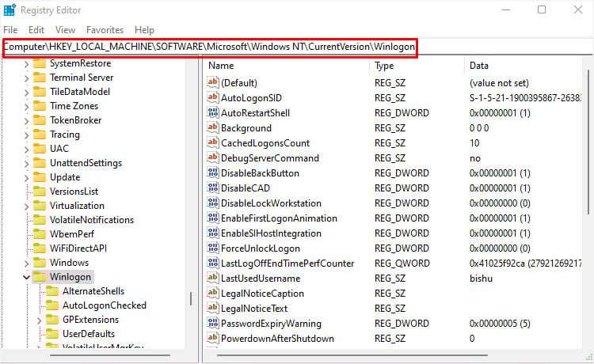The height and width of the screenshot is (364, 594).
Task: Click the LegalNoticeCaption string icon
Action: point(213,293)
